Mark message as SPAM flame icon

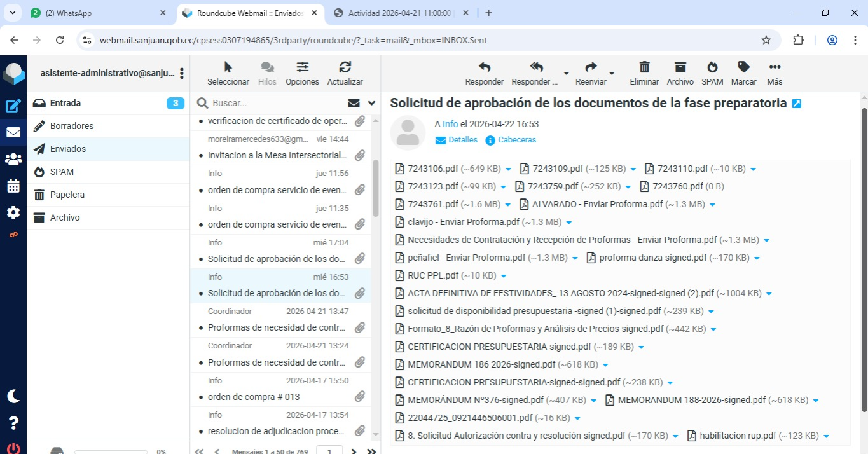pos(712,67)
